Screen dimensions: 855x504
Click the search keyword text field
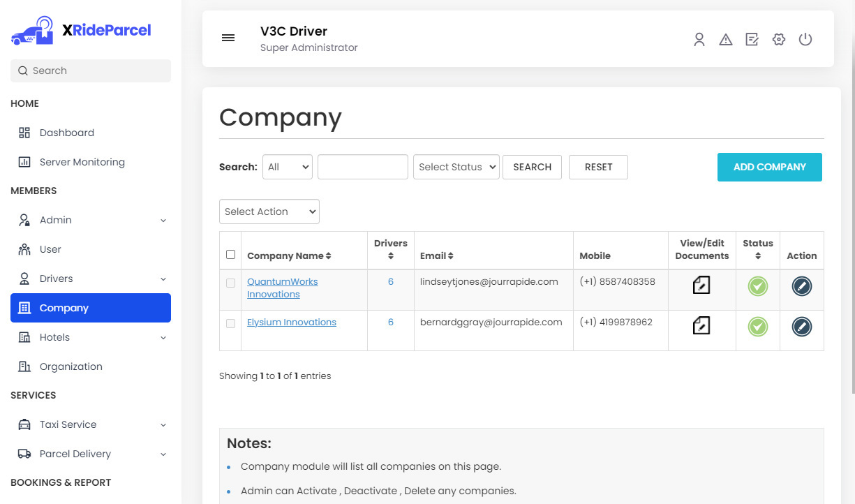363,167
